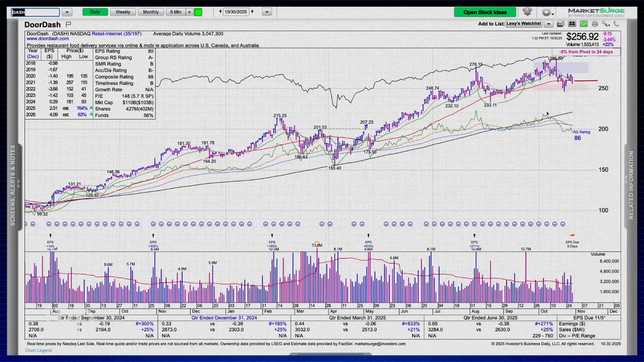
Task: Expand the ticker symbol dropdown
Action: (x=67, y=12)
